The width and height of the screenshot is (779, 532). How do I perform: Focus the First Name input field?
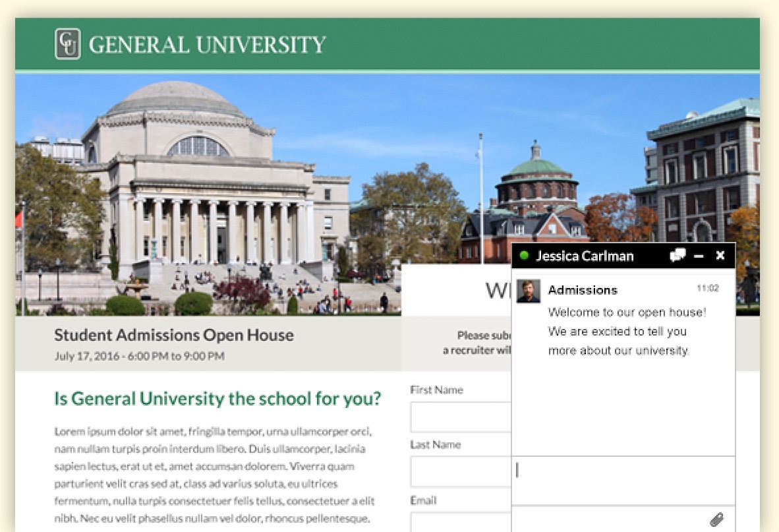coord(460,417)
